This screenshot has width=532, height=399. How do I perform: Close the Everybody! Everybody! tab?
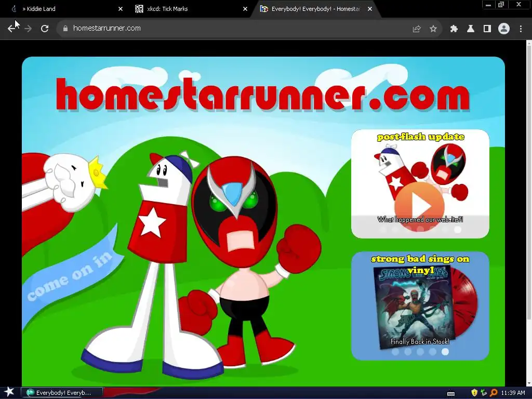point(370,9)
